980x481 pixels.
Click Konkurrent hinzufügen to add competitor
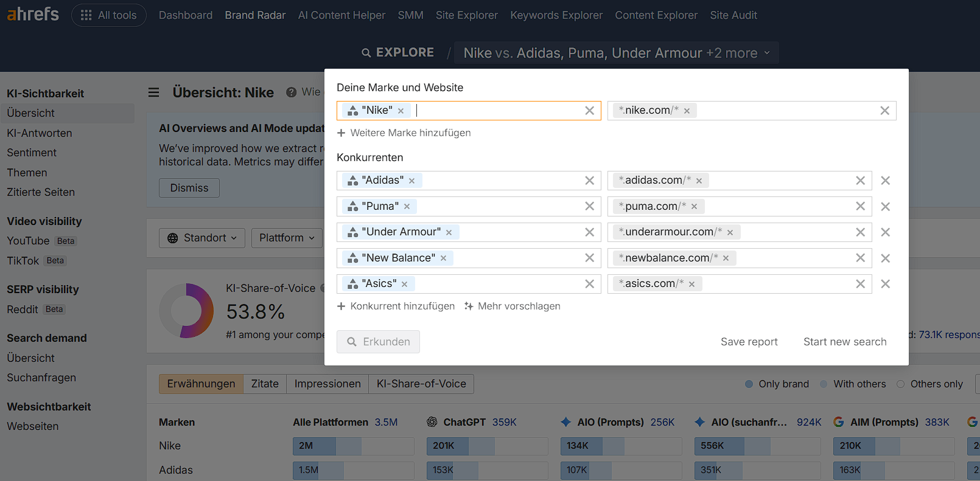pos(396,306)
